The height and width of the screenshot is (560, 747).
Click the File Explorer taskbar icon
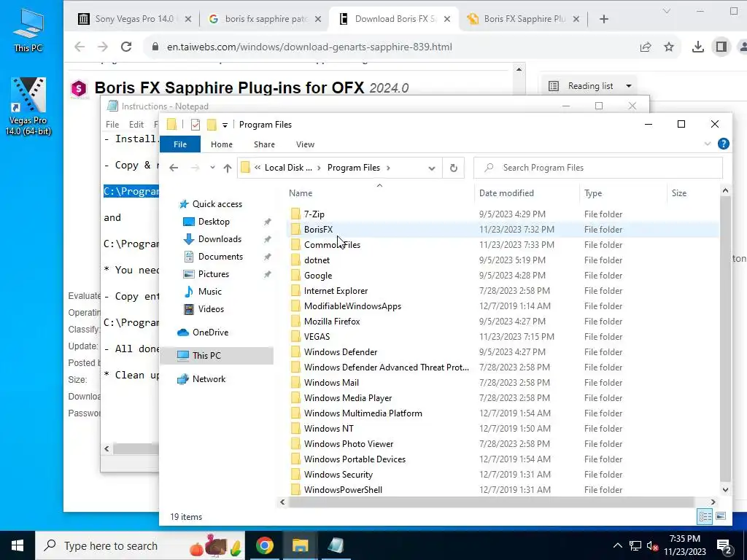300,545
